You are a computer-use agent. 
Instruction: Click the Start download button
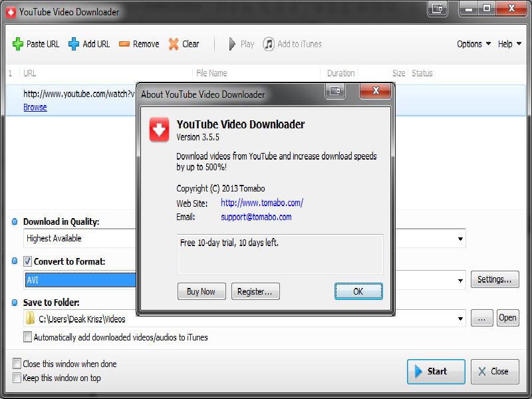[436, 372]
